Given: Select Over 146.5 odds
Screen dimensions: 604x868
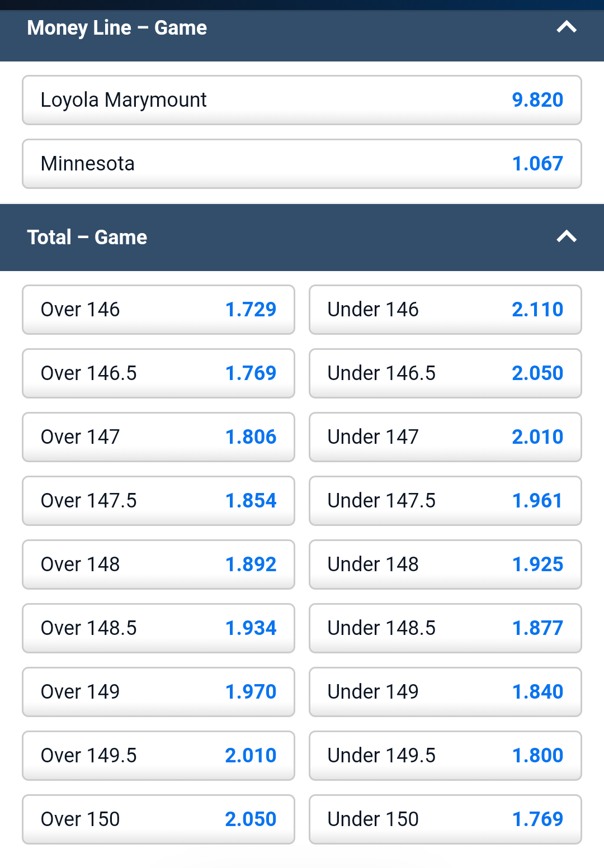Looking at the screenshot, I should click(158, 373).
